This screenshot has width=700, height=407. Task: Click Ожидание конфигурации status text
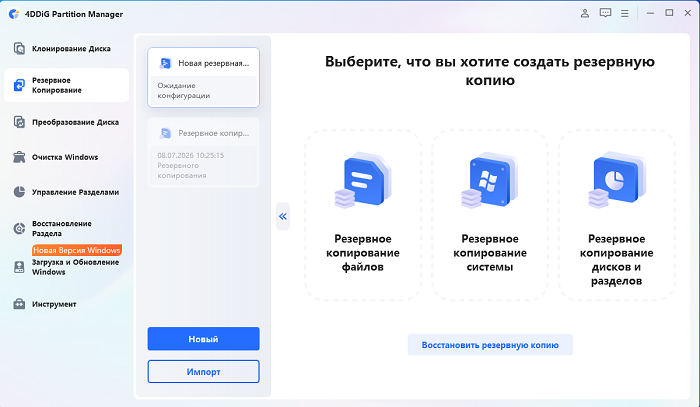point(183,90)
